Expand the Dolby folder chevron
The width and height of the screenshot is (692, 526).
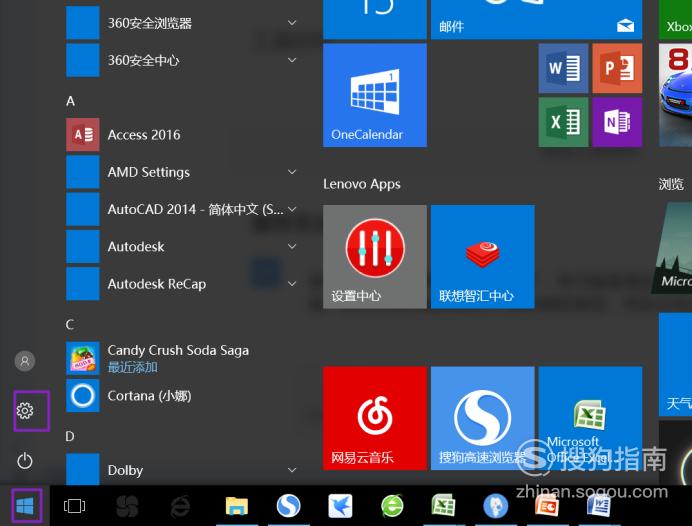point(292,470)
